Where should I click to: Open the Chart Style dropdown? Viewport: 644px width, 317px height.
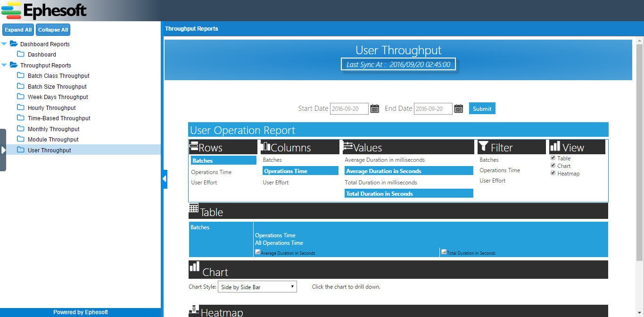coord(257,286)
